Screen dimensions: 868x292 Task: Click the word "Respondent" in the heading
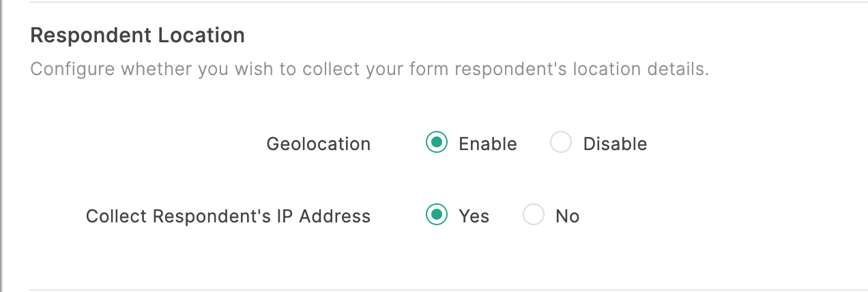(91, 35)
